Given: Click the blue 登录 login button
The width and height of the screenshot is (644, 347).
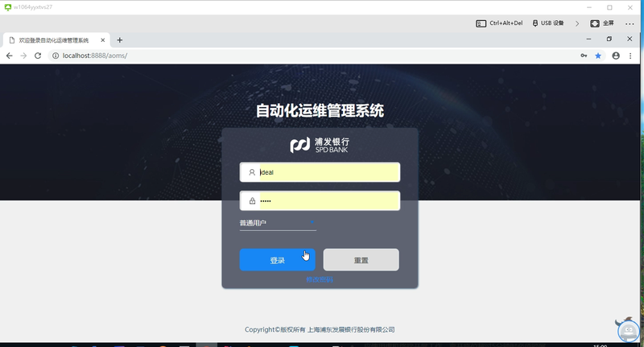Looking at the screenshot, I should click(x=277, y=259).
